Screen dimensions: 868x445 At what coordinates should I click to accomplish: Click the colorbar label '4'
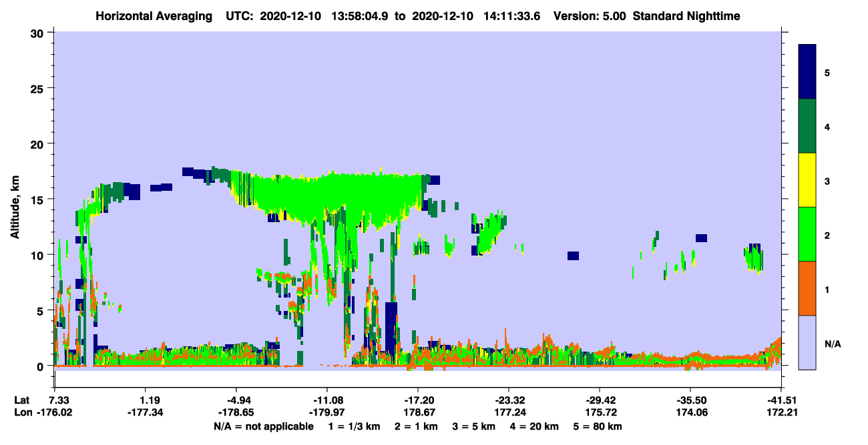(827, 126)
